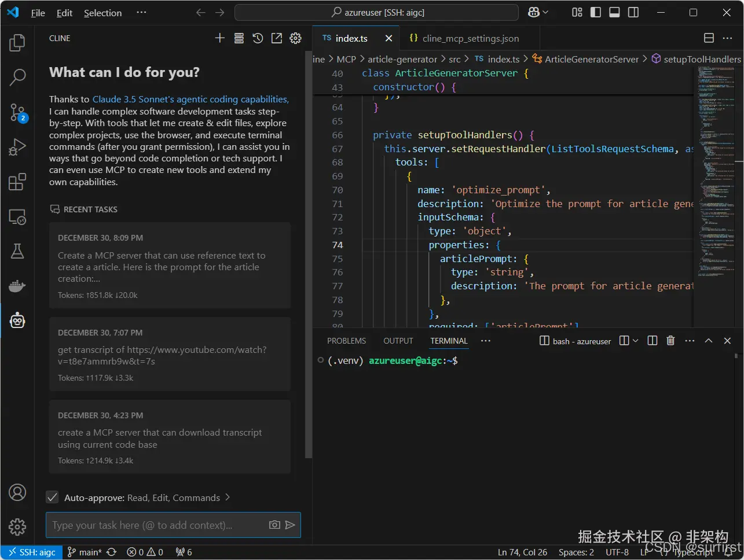This screenshot has height=560, width=744.
Task: Click the Cline history clock icon
Action: (258, 38)
